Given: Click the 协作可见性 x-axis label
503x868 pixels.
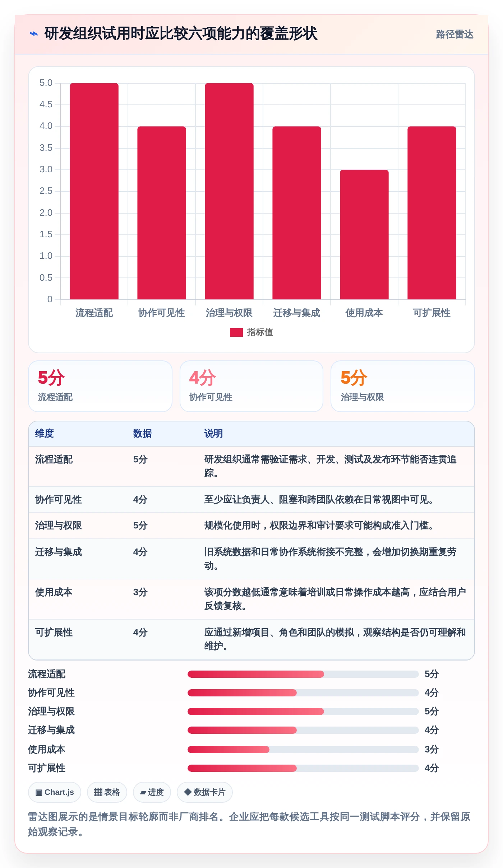Looking at the screenshot, I should (x=162, y=313).
